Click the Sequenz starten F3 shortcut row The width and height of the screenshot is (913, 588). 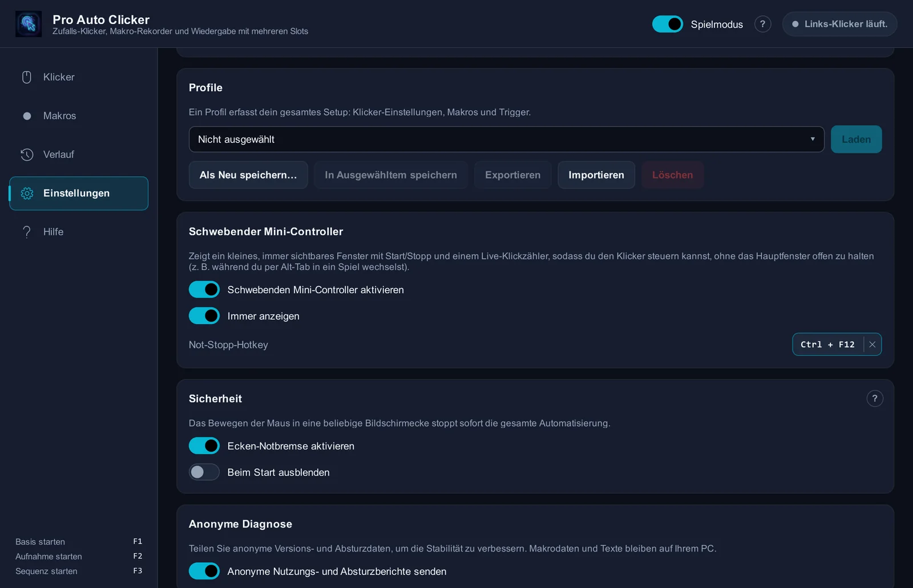[79, 571]
